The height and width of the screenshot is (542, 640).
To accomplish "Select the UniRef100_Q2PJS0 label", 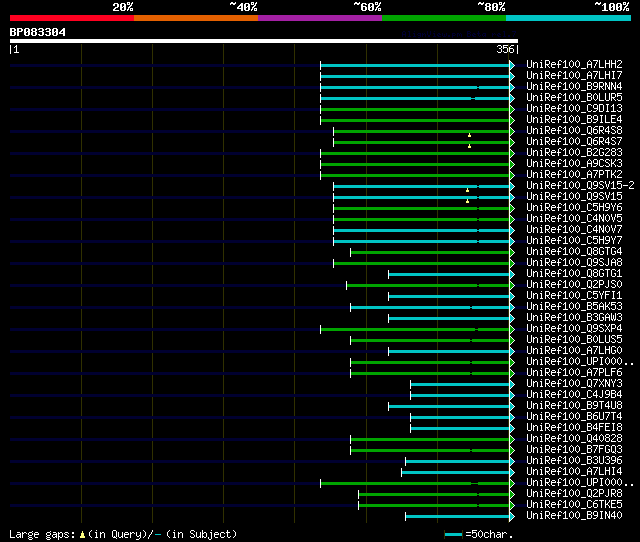I will point(574,285).
